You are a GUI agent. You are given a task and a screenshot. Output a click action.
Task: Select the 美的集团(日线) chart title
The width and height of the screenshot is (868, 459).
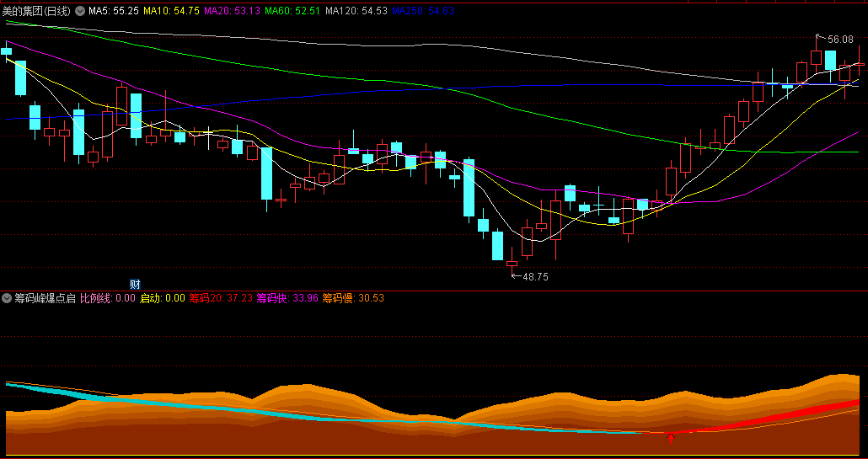(x=36, y=10)
